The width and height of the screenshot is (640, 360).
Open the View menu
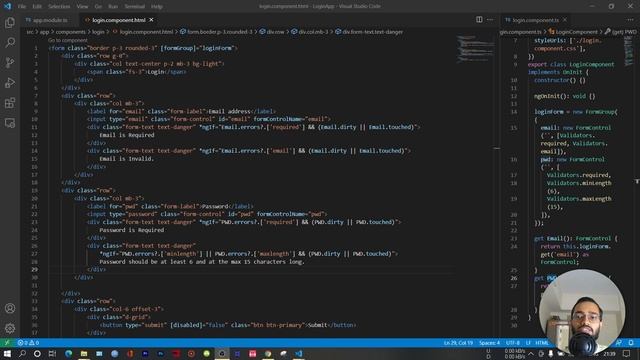[82, 7]
